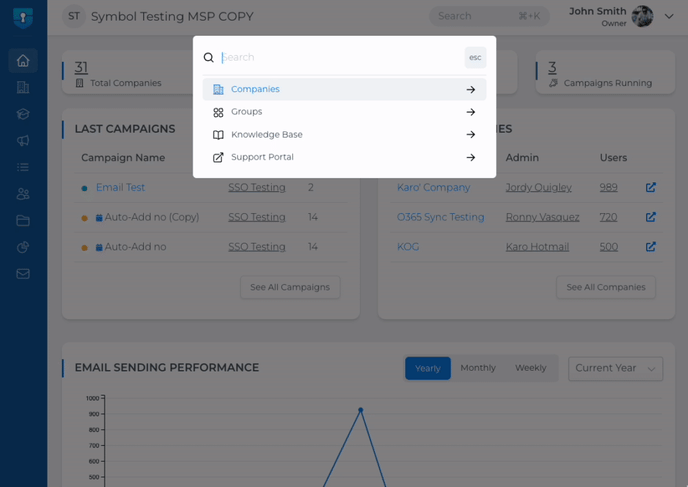The image size is (688, 487).
Task: Select Support Portal in the search popup
Action: pos(344,157)
